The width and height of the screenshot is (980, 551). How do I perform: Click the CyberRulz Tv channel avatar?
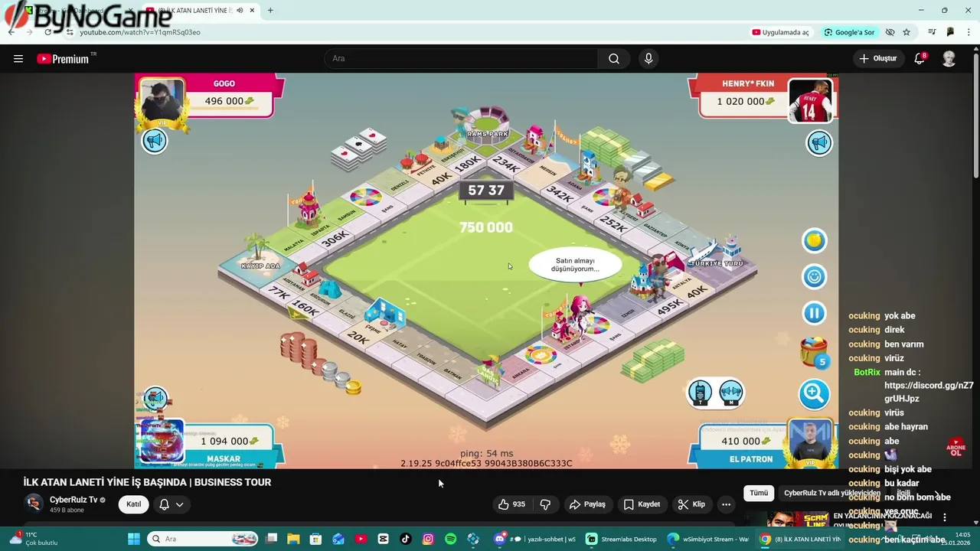(x=34, y=504)
